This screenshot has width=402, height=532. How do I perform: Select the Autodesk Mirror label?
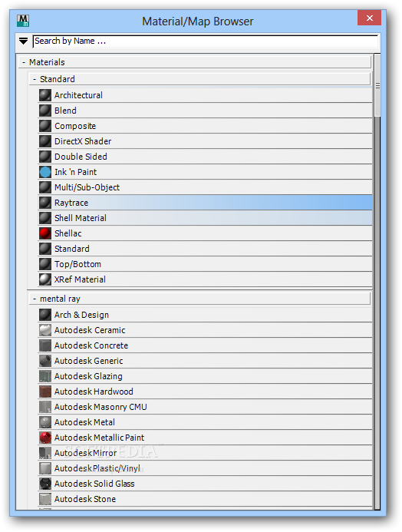click(86, 453)
